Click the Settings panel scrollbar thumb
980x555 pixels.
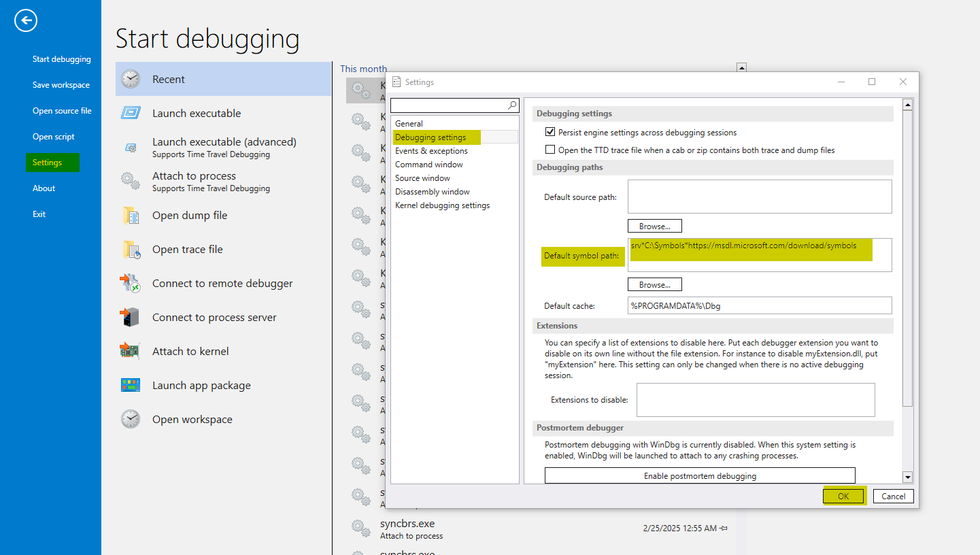(907, 259)
